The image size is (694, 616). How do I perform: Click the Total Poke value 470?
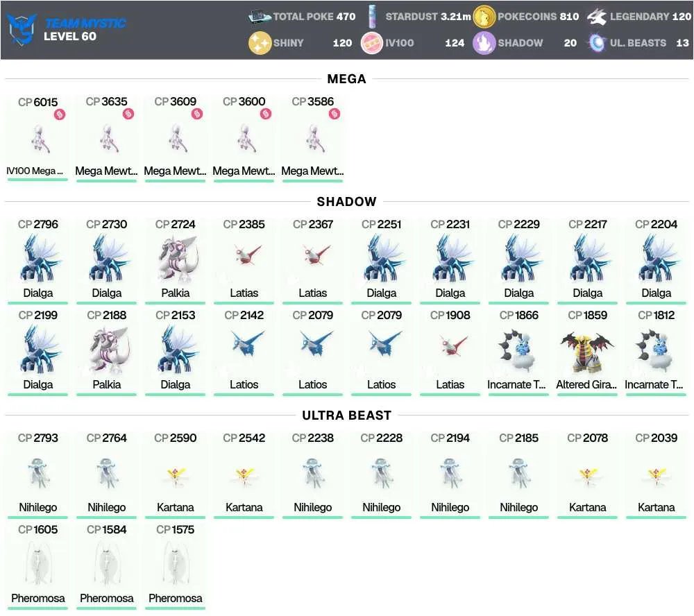pos(346,17)
